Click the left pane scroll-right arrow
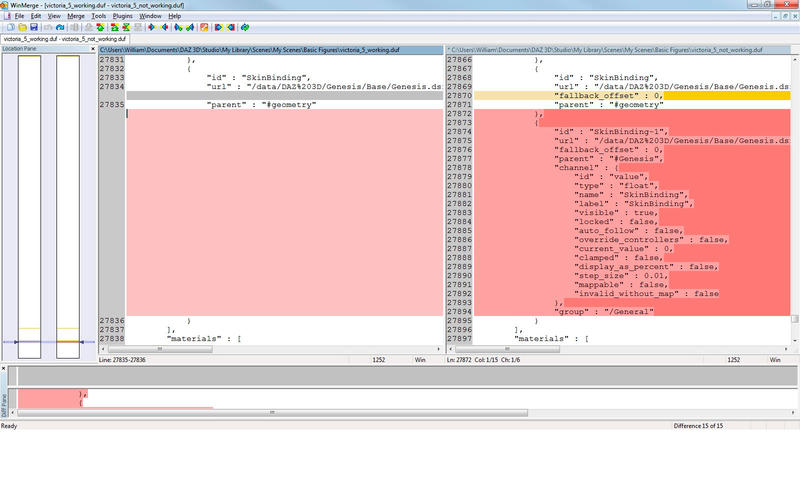The height and width of the screenshot is (500, 800). 439,349
